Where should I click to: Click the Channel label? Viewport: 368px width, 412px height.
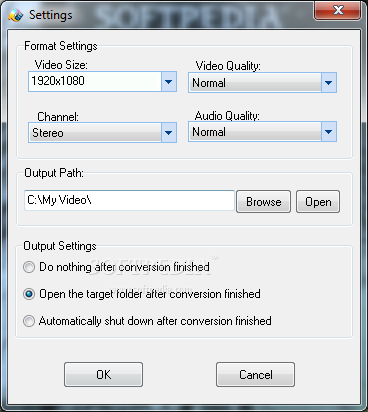58,117
